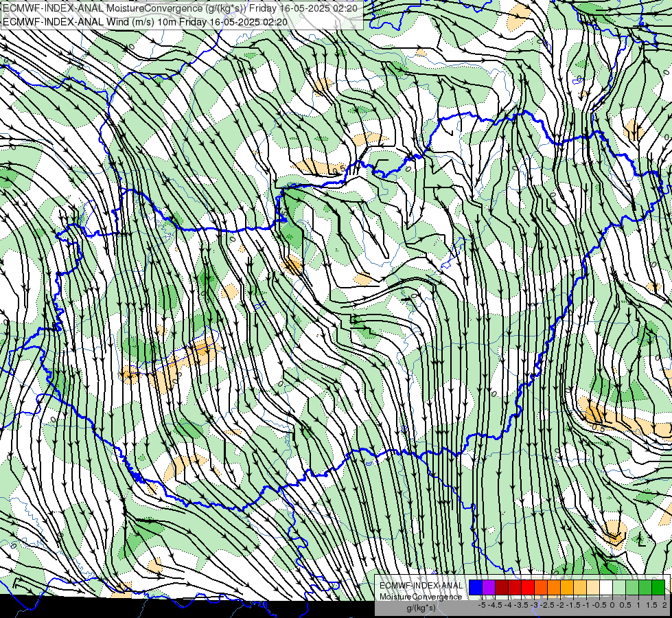672x618 pixels.
Task: Click the -4 tick label on the legend
Action: 508,605
